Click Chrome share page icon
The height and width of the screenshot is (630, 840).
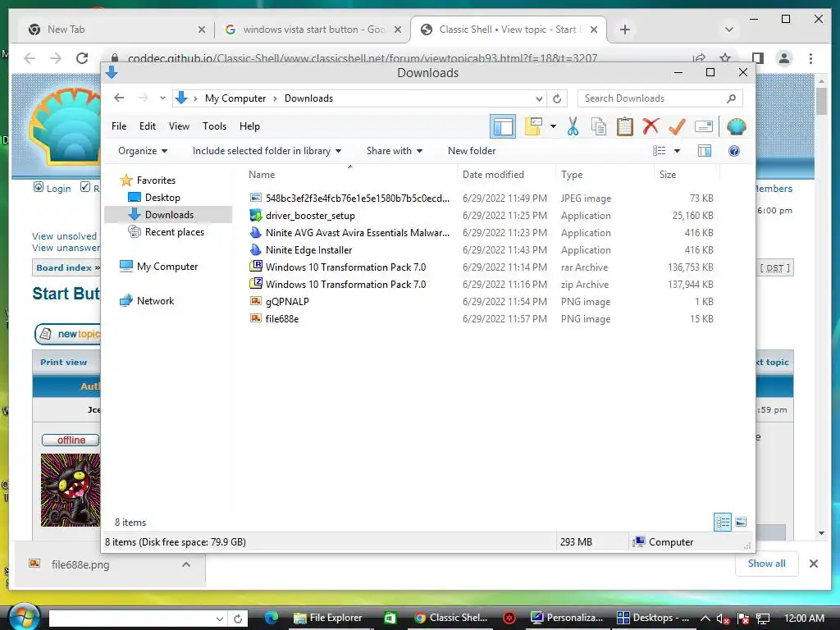tap(699, 58)
